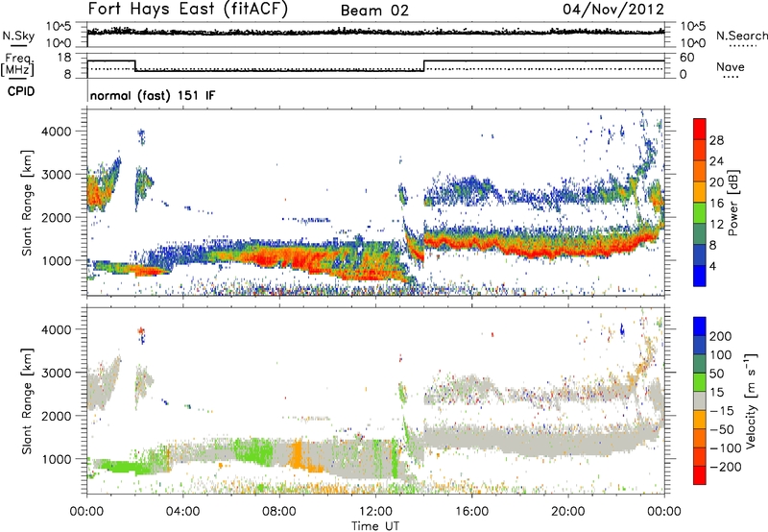
Task: Click the '12:00' time tick label
Action: coord(375,512)
